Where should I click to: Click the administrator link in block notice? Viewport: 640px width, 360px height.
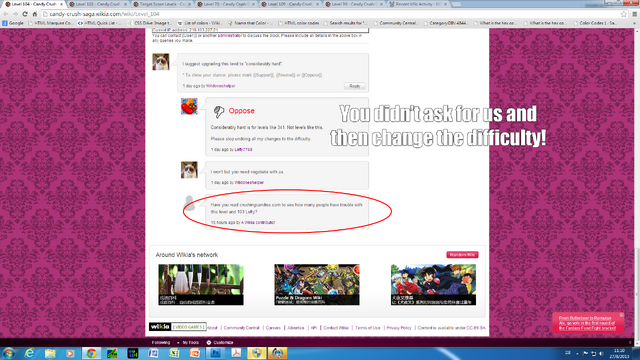230,36
